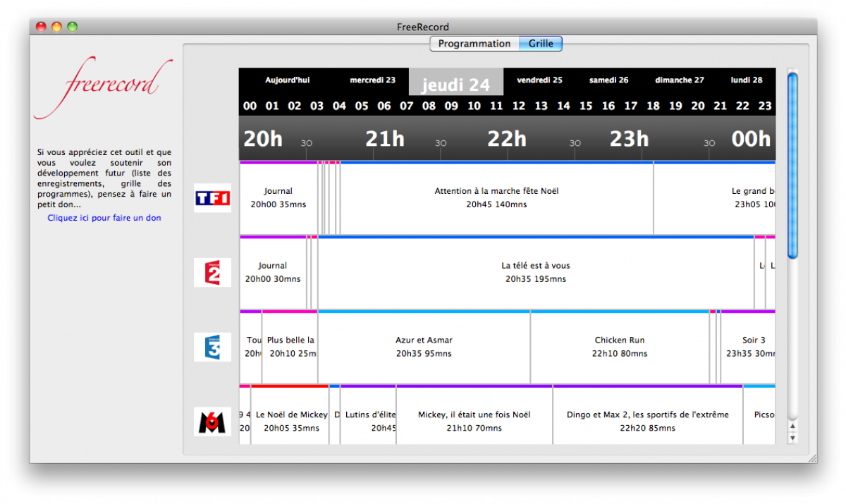Image resolution: width=846 pixels, height=504 pixels.
Task: Select 'Attention à la marche fête Noël' programme
Action: [497, 198]
